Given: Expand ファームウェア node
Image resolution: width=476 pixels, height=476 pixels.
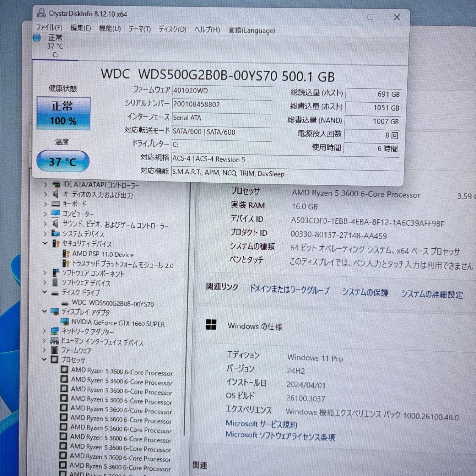Looking at the screenshot, I should (44, 350).
